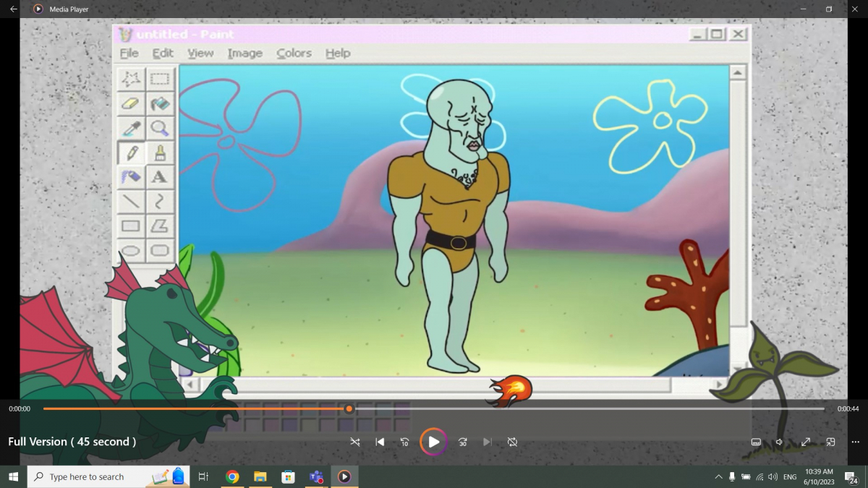Screen dimensions: 868x488
Task: Open the View menu in Paint
Action: [200, 53]
